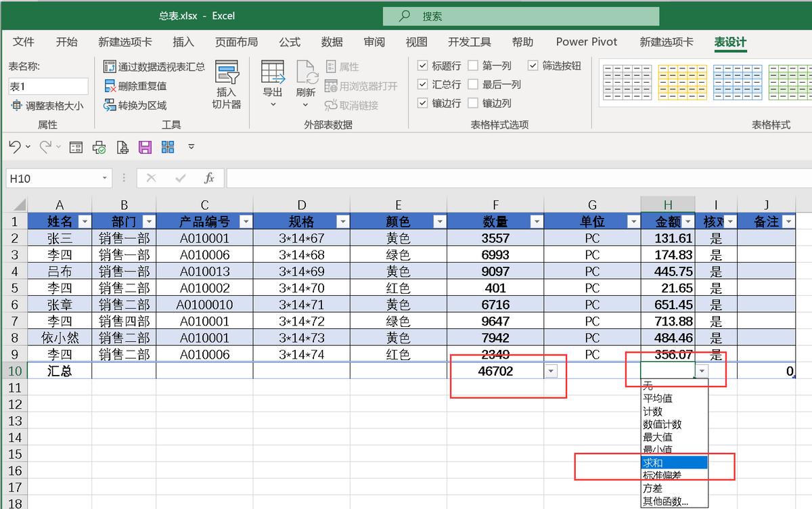Click the search magnifier icon in title bar
812x509 pixels.
[x=405, y=16]
